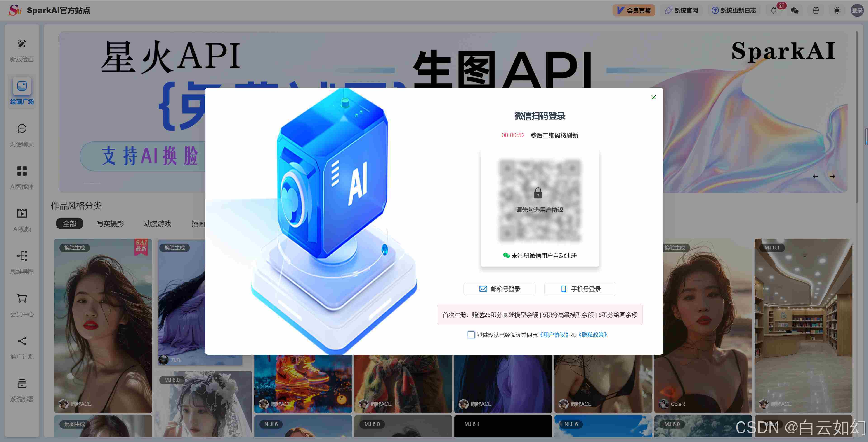Screen dimensions: 868x442
Task: Open the AI智能体 grid icon
Action: pyautogui.click(x=22, y=171)
